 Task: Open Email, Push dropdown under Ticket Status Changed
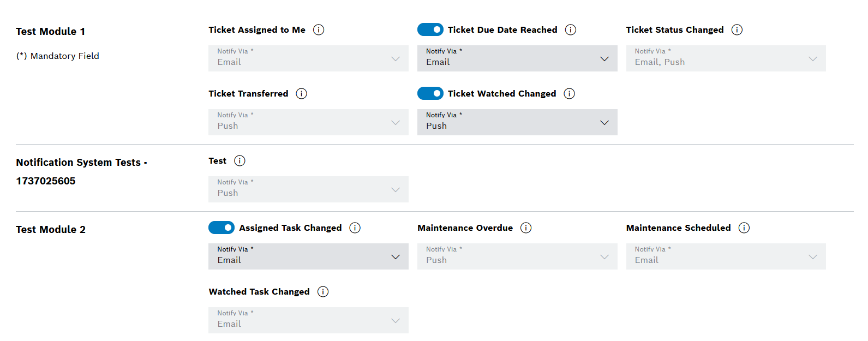pyautogui.click(x=726, y=58)
